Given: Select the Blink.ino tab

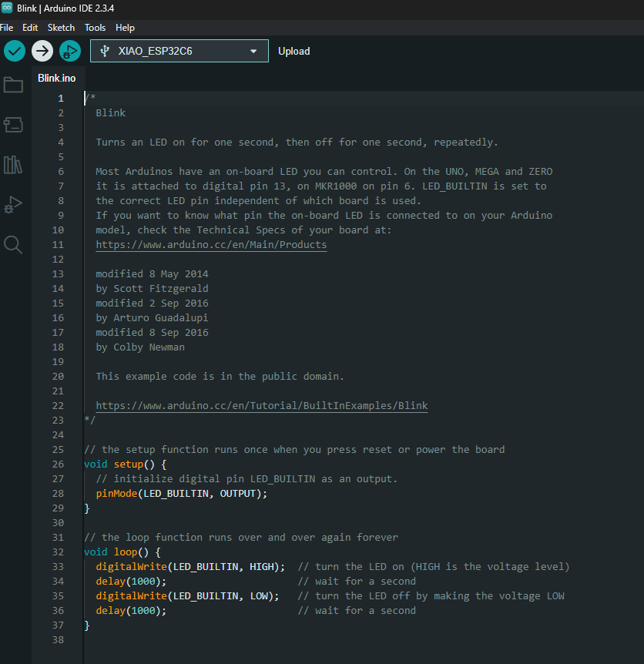Looking at the screenshot, I should [x=57, y=79].
